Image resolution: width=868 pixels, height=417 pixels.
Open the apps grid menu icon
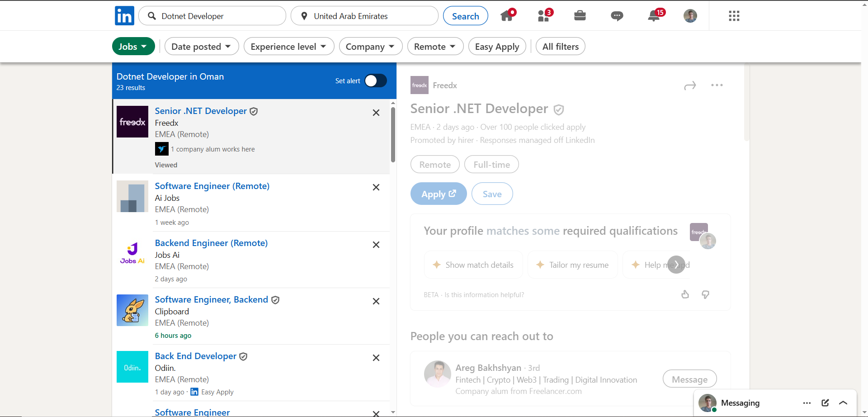(x=734, y=16)
